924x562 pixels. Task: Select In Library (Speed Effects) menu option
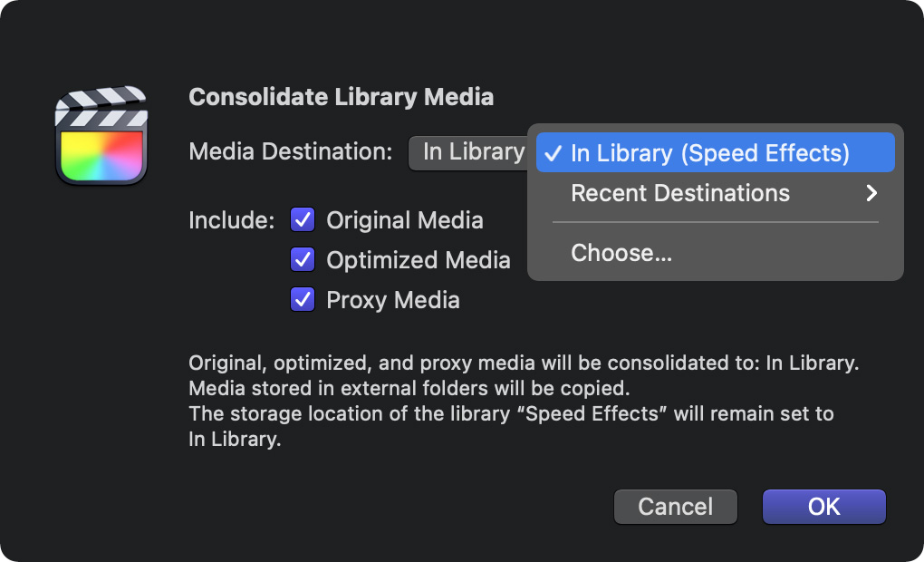[716, 152]
